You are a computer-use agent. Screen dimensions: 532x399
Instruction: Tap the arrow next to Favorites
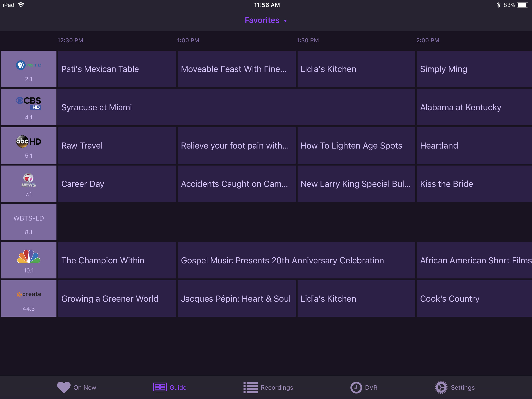(285, 21)
